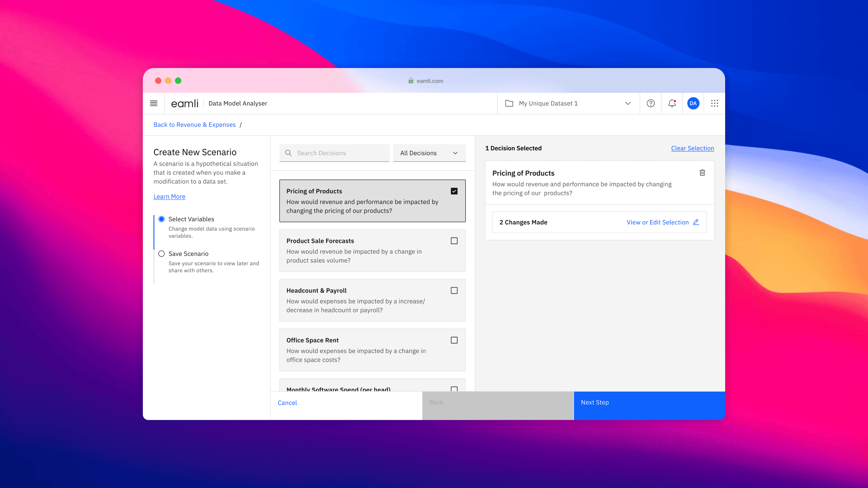The width and height of the screenshot is (868, 488).
Task: View notifications via the bell icon
Action: click(x=671, y=103)
